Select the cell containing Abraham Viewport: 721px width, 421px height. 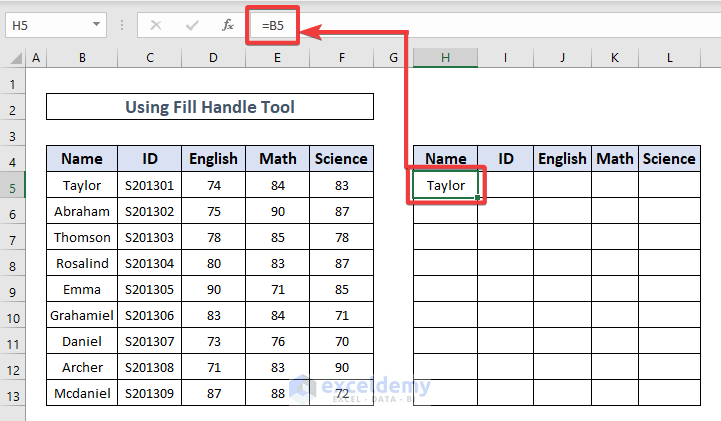[82, 211]
